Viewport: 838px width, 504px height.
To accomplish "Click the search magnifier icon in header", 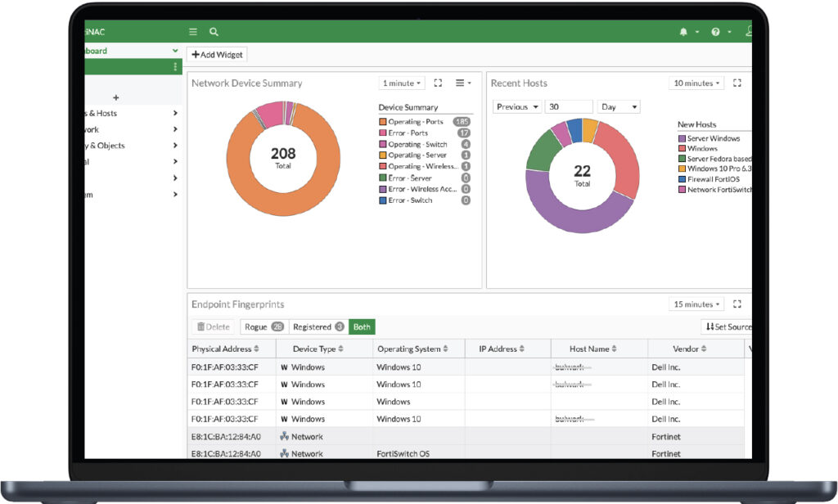I will tap(214, 32).
